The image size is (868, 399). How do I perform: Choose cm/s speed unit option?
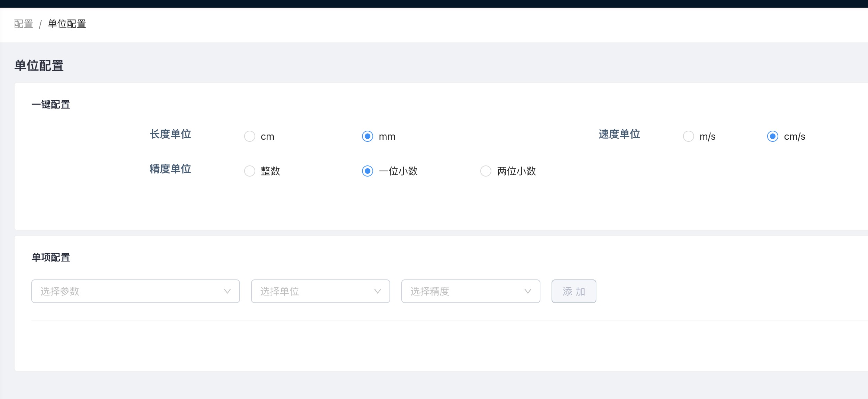click(x=773, y=136)
